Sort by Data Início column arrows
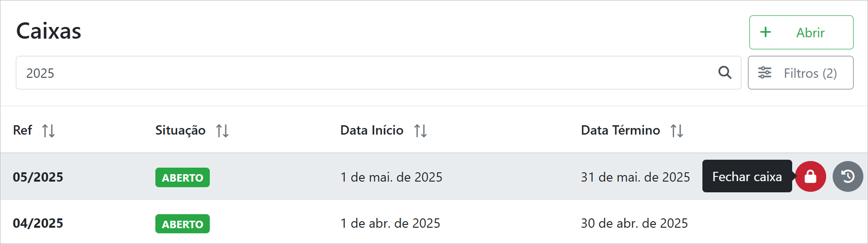 click(x=421, y=131)
